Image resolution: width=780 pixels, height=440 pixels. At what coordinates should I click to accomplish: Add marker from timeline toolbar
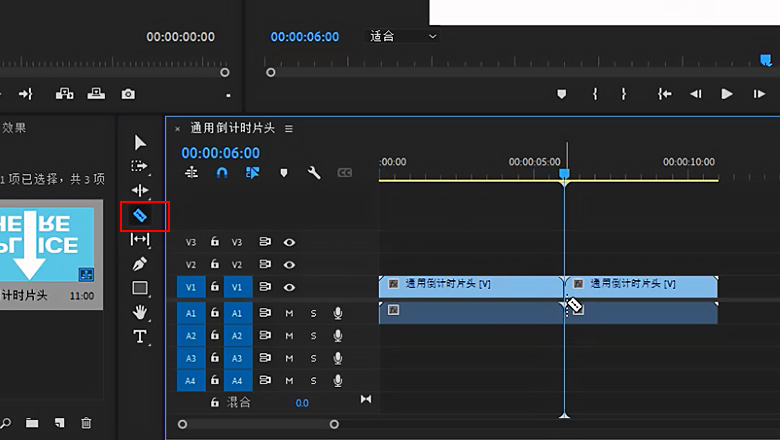[284, 173]
